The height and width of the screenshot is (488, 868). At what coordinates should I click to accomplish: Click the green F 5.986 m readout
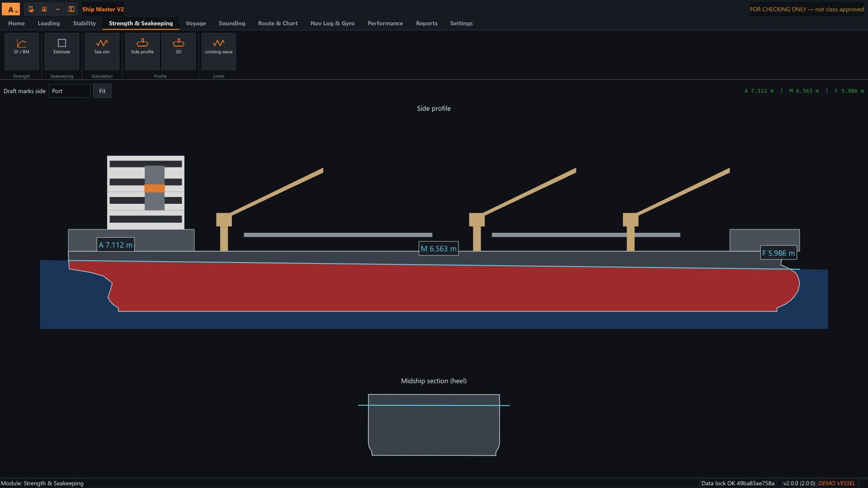point(849,91)
